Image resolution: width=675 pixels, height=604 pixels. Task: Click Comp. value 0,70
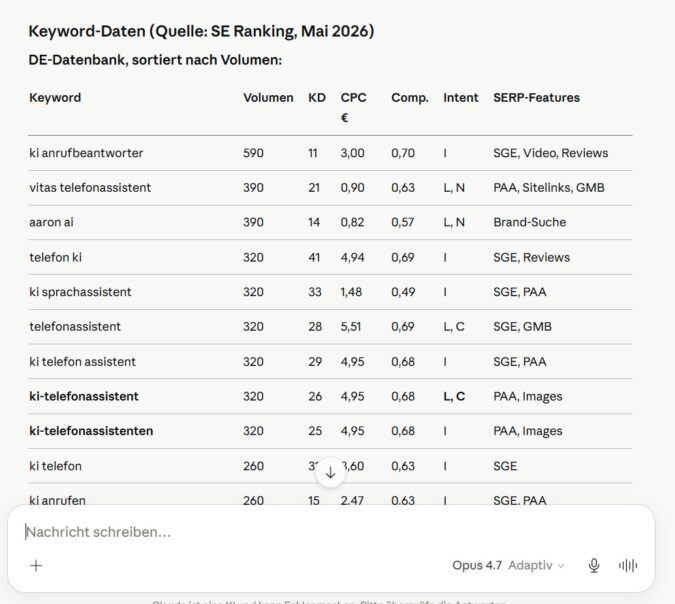pyautogui.click(x=403, y=153)
